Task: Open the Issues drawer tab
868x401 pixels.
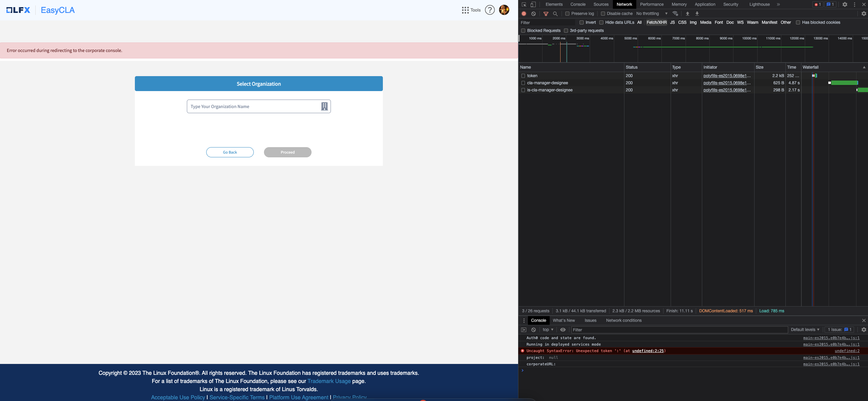Action: point(590,320)
